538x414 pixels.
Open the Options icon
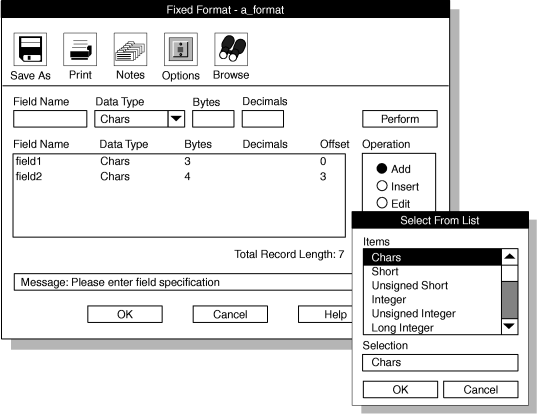tap(181, 49)
